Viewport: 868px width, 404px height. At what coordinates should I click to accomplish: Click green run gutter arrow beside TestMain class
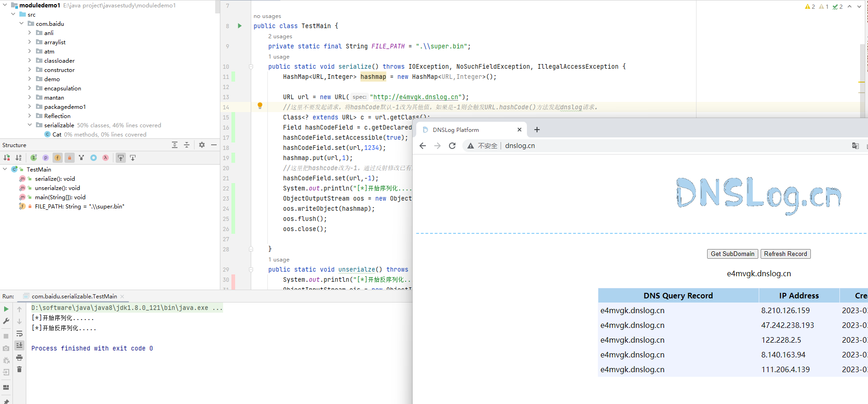click(240, 26)
